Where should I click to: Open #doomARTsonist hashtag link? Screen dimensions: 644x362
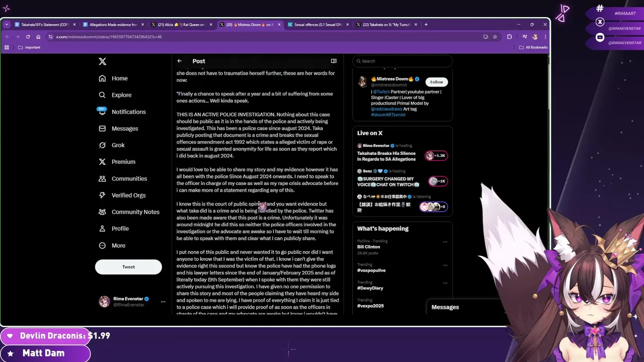click(388, 115)
